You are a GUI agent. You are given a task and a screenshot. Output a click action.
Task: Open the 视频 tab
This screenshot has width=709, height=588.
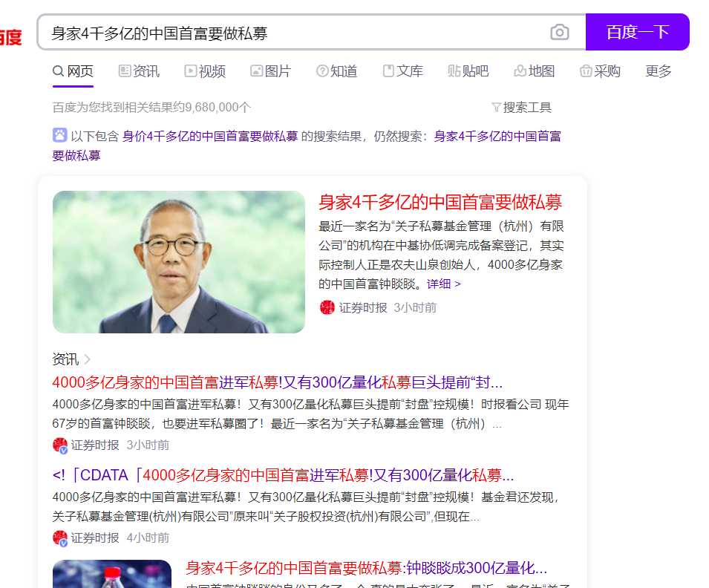tap(205, 71)
